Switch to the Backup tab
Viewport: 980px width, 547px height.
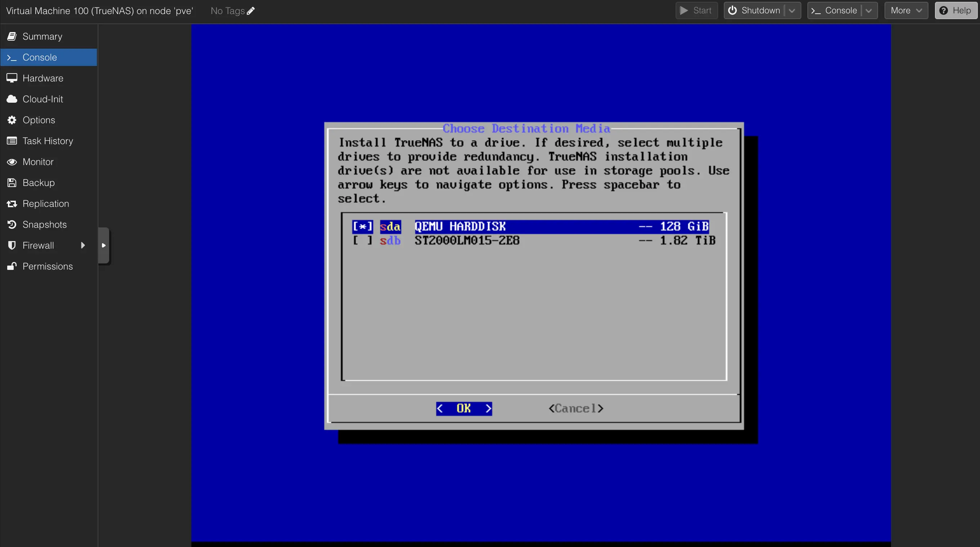pos(49,183)
